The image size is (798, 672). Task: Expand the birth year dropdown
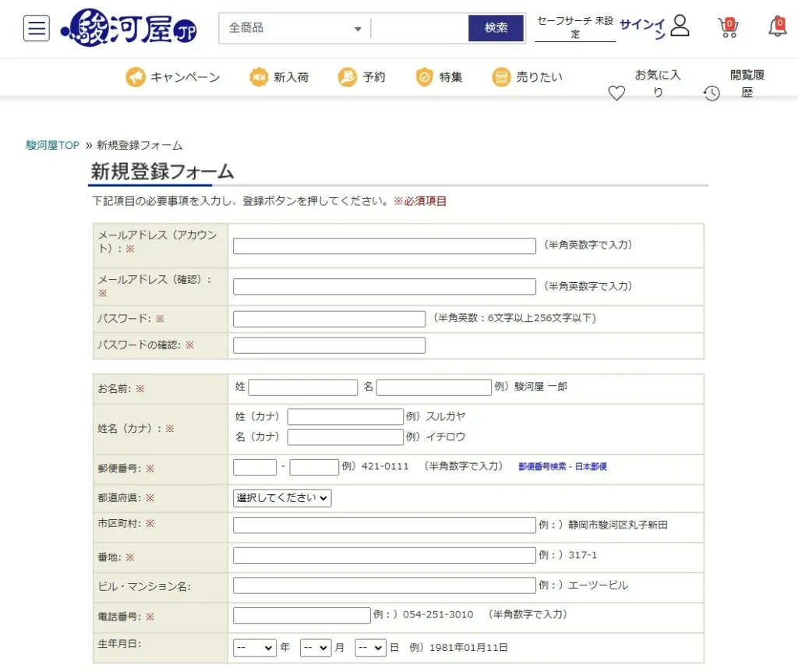click(254, 647)
